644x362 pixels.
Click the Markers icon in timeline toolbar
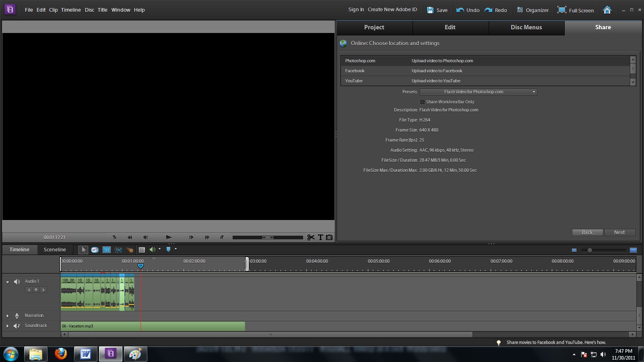168,249
